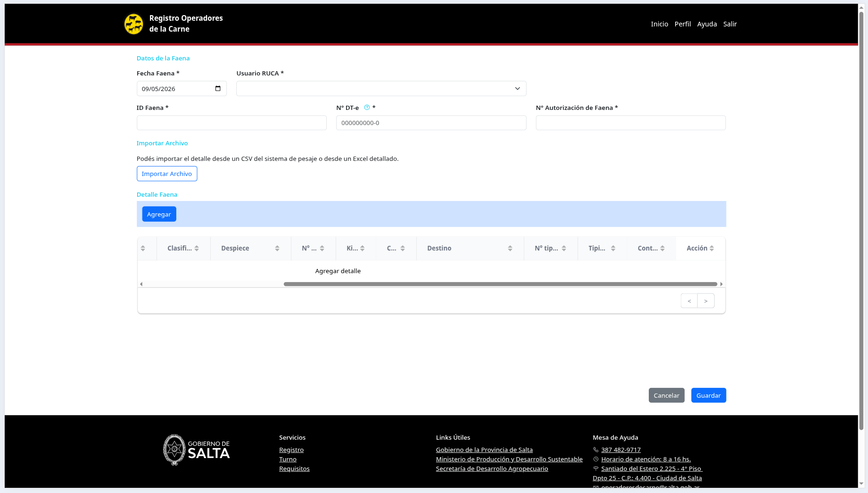The width and height of the screenshot is (868, 493).
Task: Sort table by N° ... column
Action: coord(322,249)
